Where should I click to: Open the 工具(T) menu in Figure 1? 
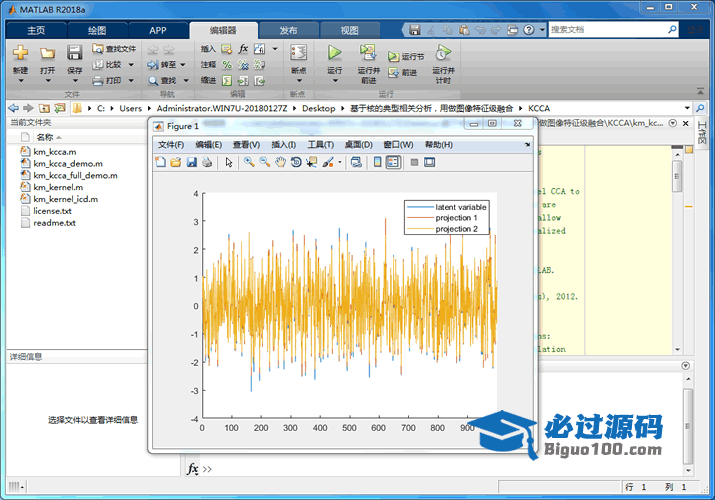(x=320, y=144)
